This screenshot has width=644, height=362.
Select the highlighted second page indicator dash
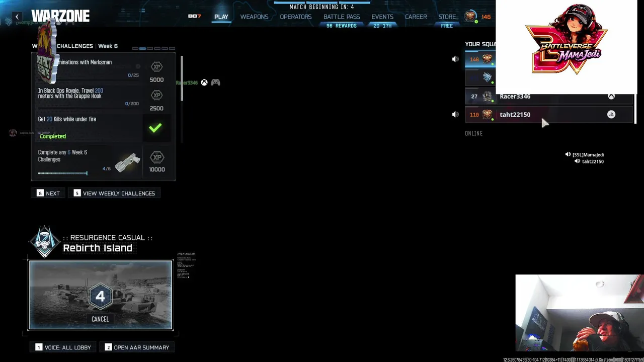coord(142,49)
